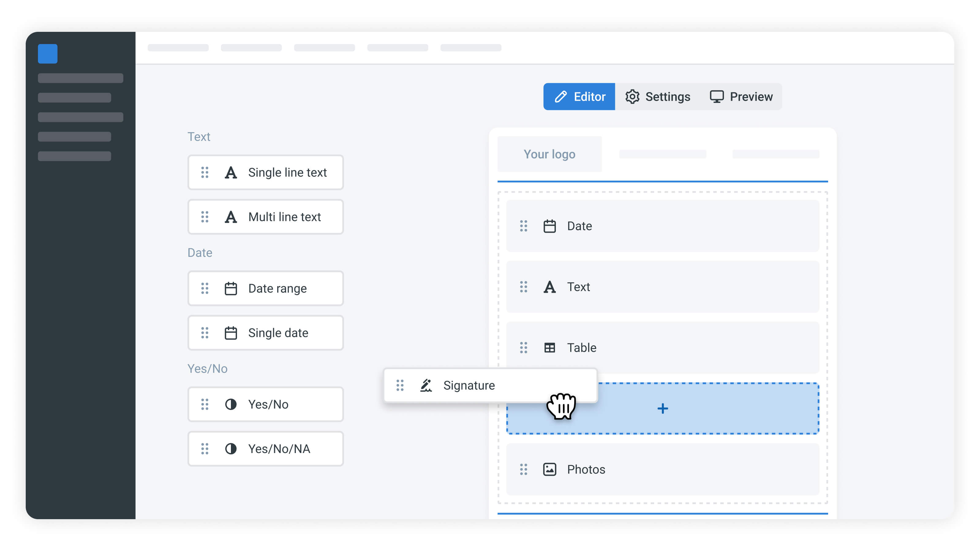Screen dimensions: 980x551
Task: Select the Editor tab
Action: click(x=579, y=97)
